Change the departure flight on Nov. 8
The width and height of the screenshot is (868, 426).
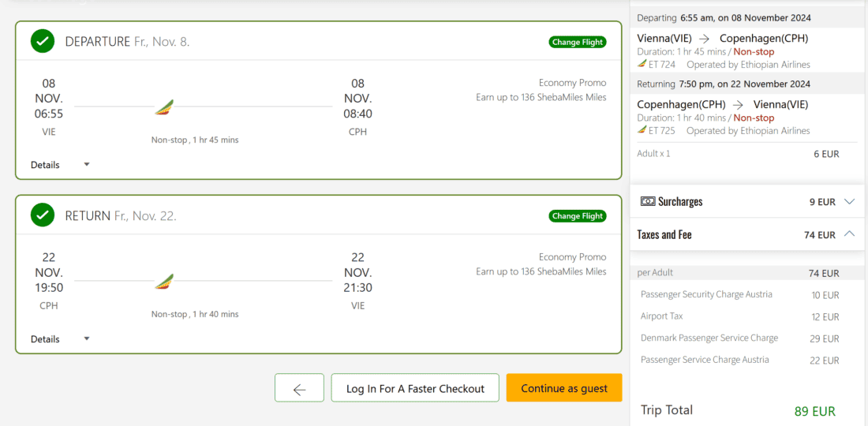point(578,42)
